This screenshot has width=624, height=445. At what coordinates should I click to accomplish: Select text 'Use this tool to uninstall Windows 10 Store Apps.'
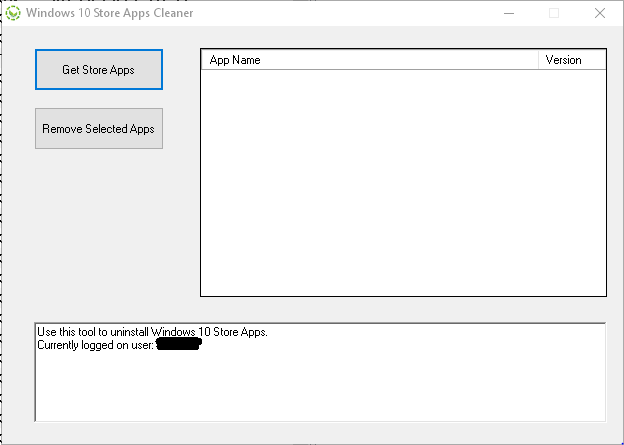pos(152,332)
